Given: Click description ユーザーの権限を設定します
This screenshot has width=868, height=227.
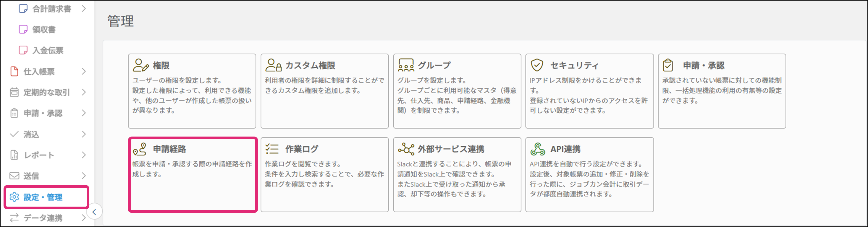Looking at the screenshot, I should [x=177, y=80].
